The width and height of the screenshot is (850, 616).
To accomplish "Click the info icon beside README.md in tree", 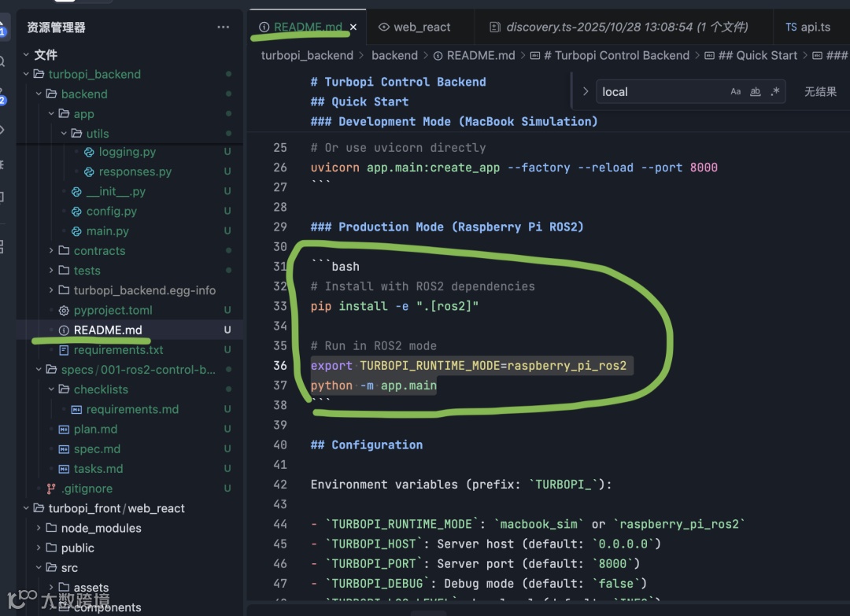I will coord(64,330).
